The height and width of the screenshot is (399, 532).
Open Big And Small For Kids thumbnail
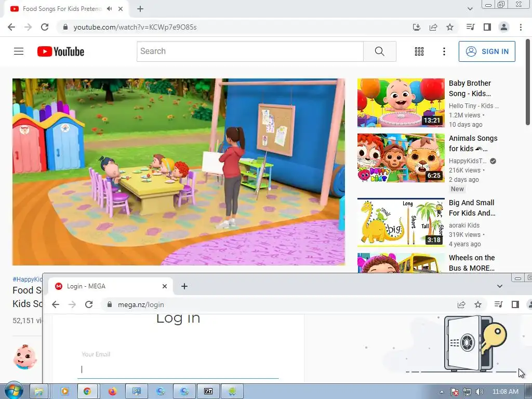(x=401, y=222)
